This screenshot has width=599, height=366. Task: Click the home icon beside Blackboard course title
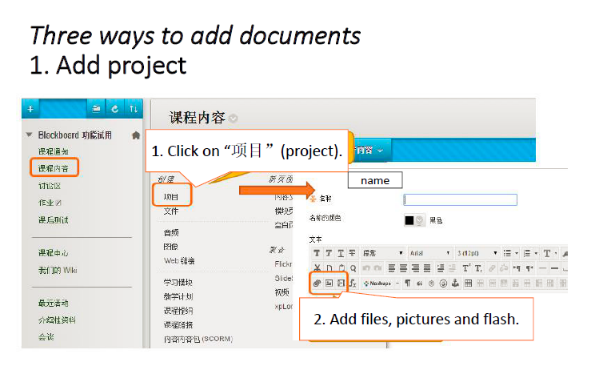(x=136, y=135)
